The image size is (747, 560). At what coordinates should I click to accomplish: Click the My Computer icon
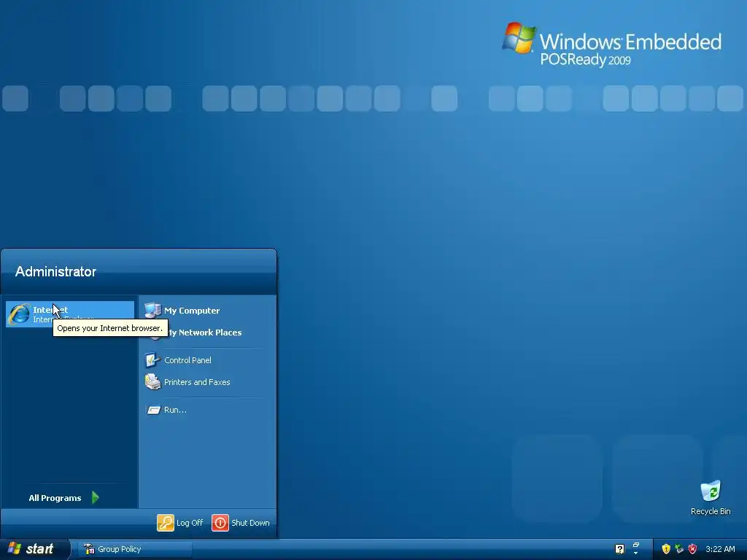(x=152, y=311)
